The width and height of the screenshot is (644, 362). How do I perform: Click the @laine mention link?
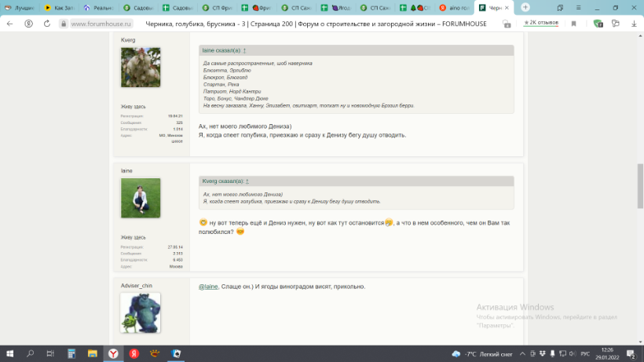tap(208, 287)
